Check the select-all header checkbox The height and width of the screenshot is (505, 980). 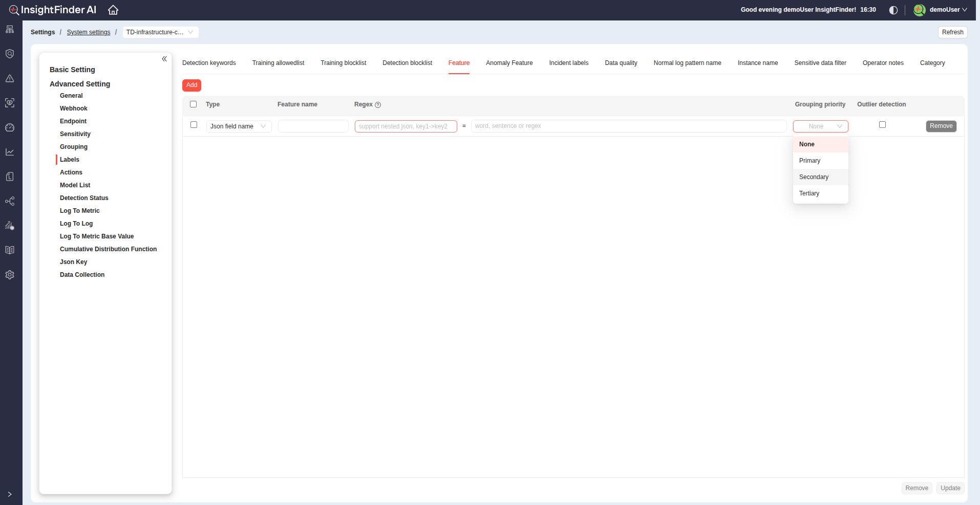pos(194,104)
